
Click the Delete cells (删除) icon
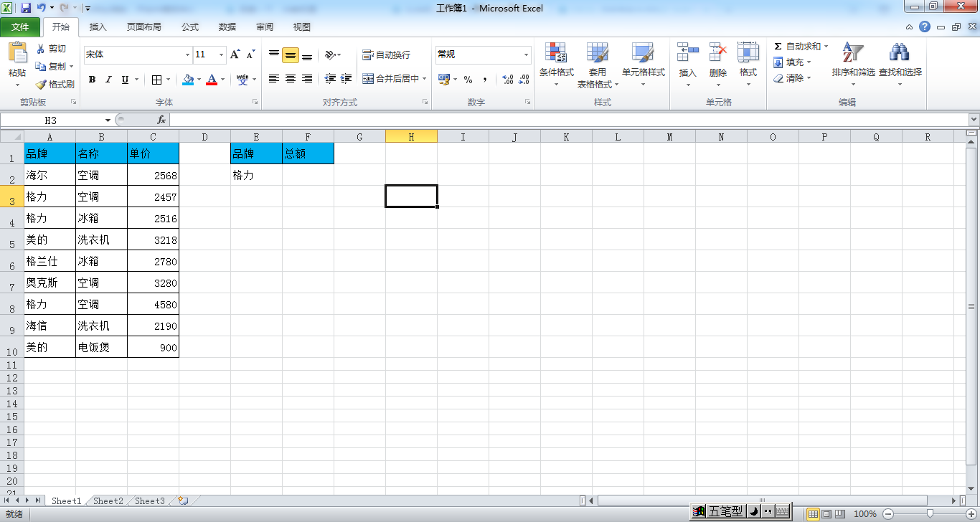pos(718,52)
